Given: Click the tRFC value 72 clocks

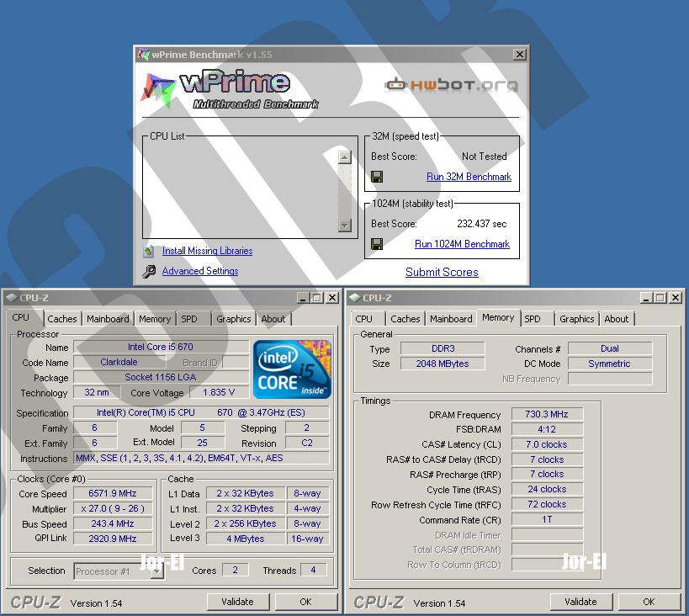Looking at the screenshot, I should 547,504.
